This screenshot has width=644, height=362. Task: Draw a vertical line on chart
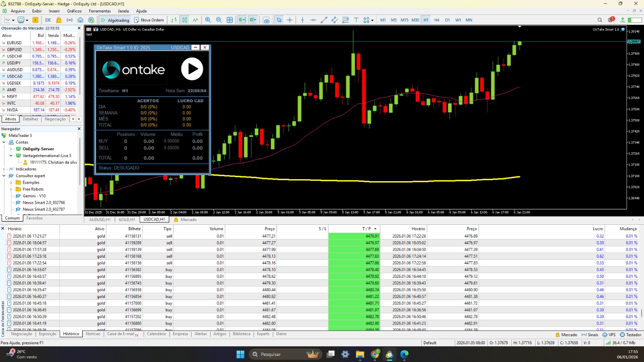click(302, 20)
